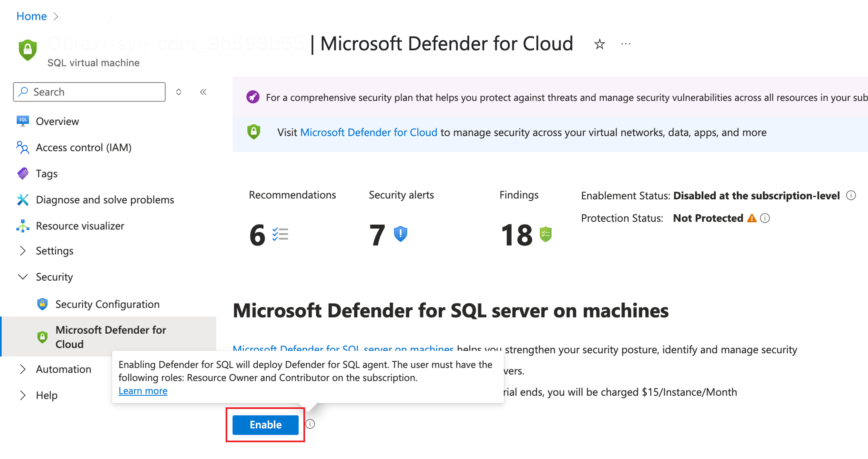Expand the Help section
The height and width of the screenshot is (459, 868).
click(23, 395)
